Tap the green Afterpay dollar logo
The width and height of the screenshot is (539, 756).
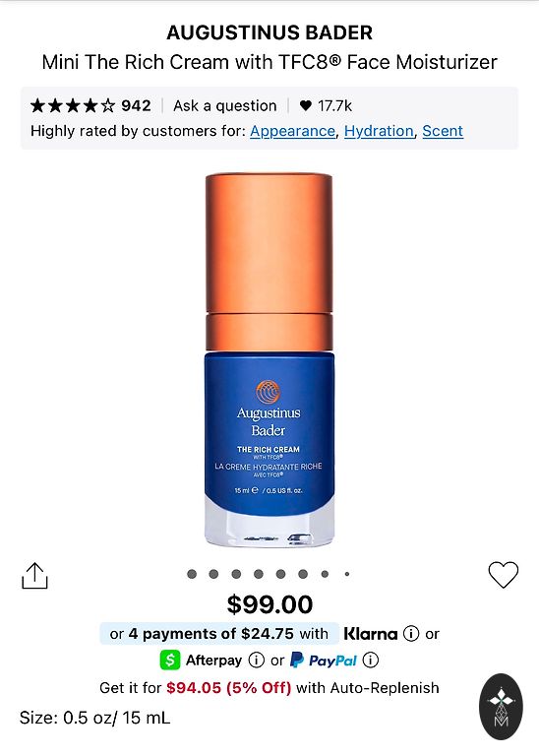(170, 661)
